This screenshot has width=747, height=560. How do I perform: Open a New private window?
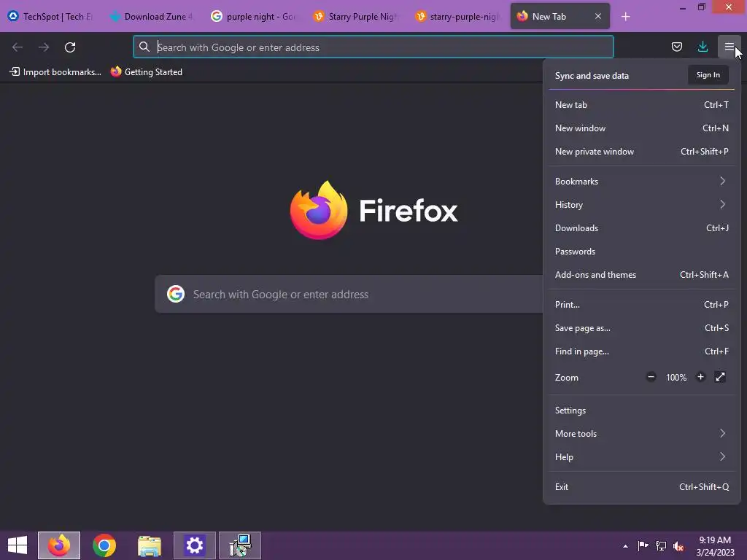[x=642, y=152]
